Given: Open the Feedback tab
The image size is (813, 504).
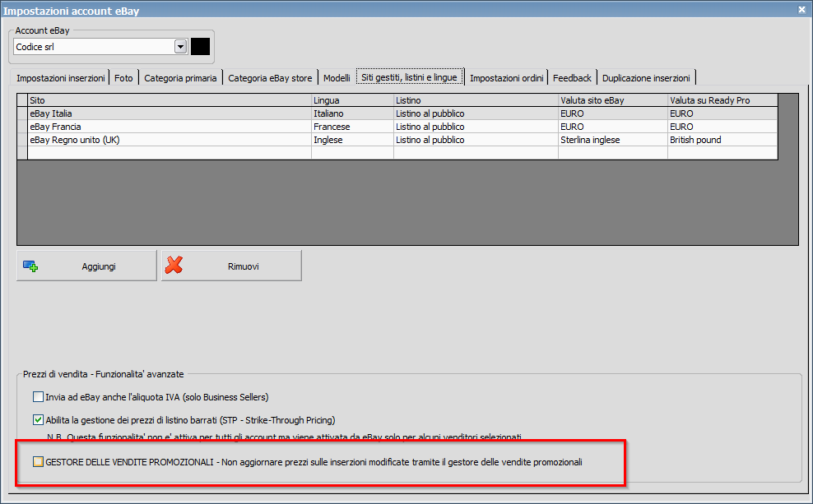Looking at the screenshot, I should point(572,78).
